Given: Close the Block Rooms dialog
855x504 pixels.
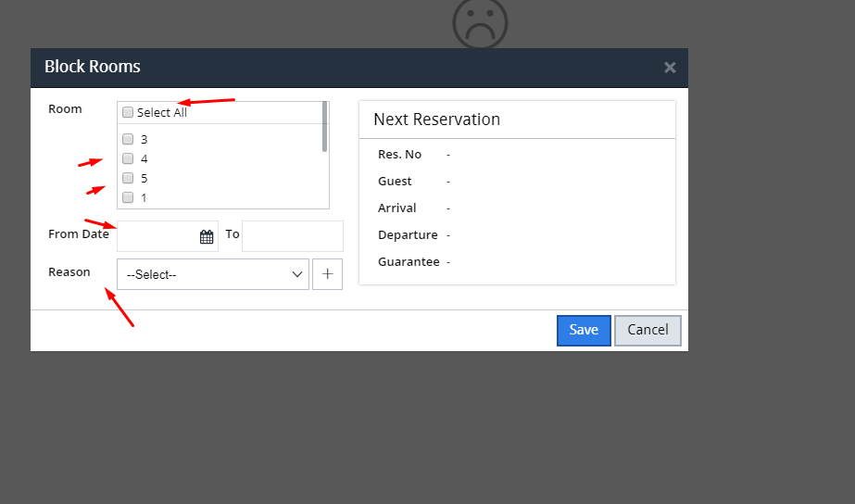Looking at the screenshot, I should pyautogui.click(x=670, y=68).
